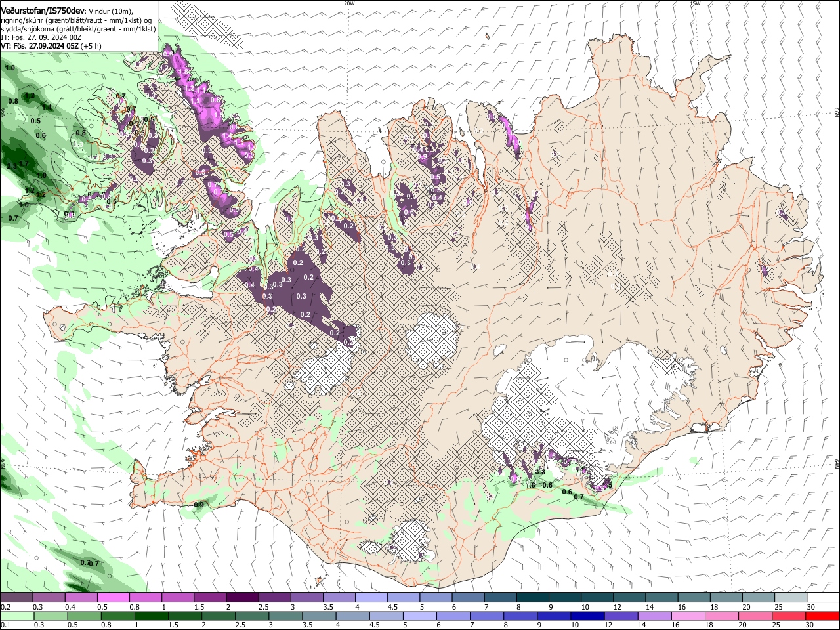Pick the dark teal snow swatch at 9
Image resolution: width=840 pixels, height=630 pixels.
(x=564, y=598)
